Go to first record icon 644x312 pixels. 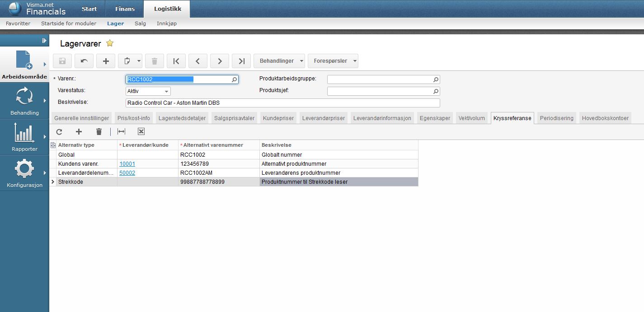click(x=176, y=61)
